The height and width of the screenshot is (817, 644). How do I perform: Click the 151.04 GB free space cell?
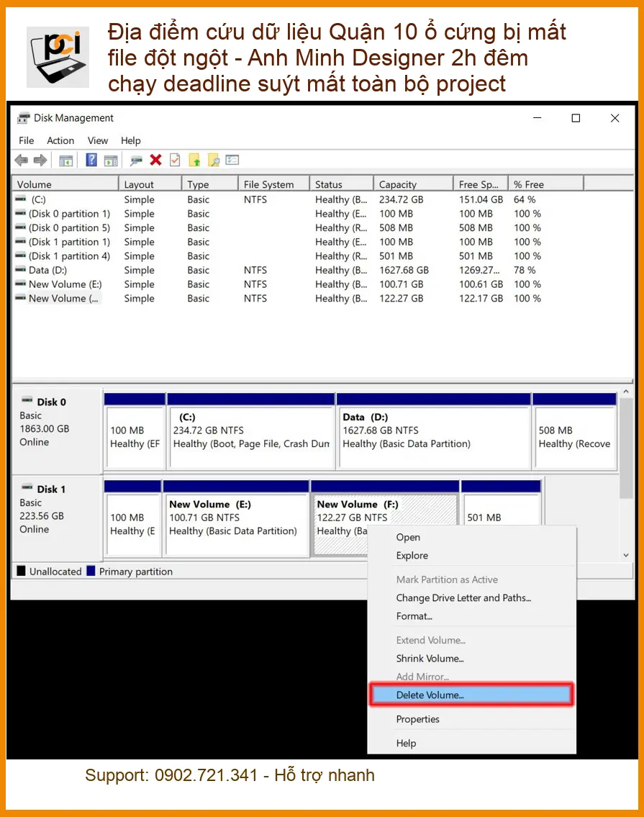pyautogui.click(x=481, y=199)
